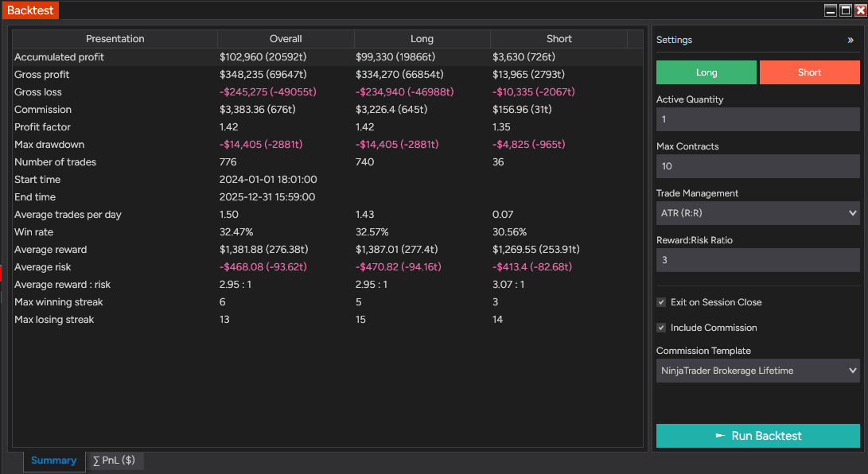Select the Average reward : risk label
868x474 pixels.
tap(63, 285)
